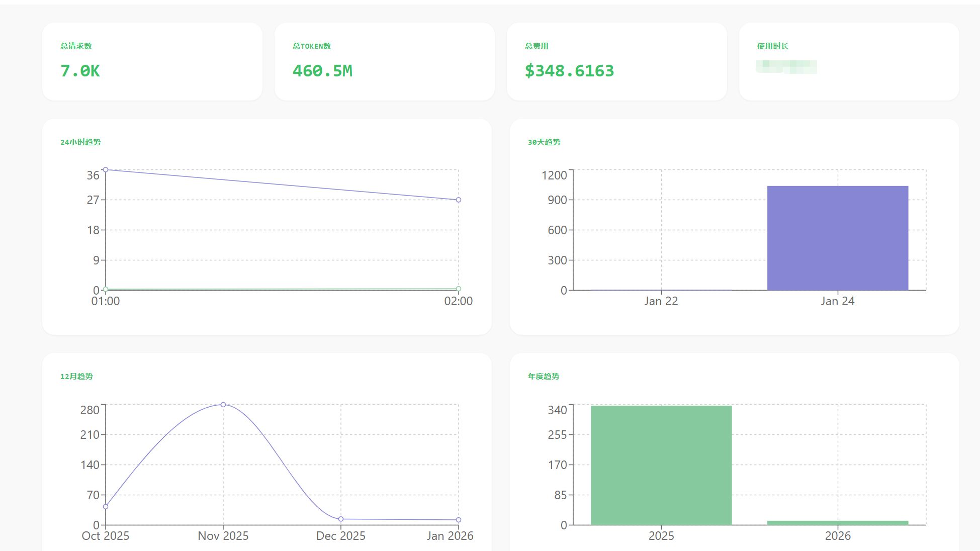Viewport: 980px width, 551px height.
Task: Click the Jan 22 axis label
Action: (661, 301)
